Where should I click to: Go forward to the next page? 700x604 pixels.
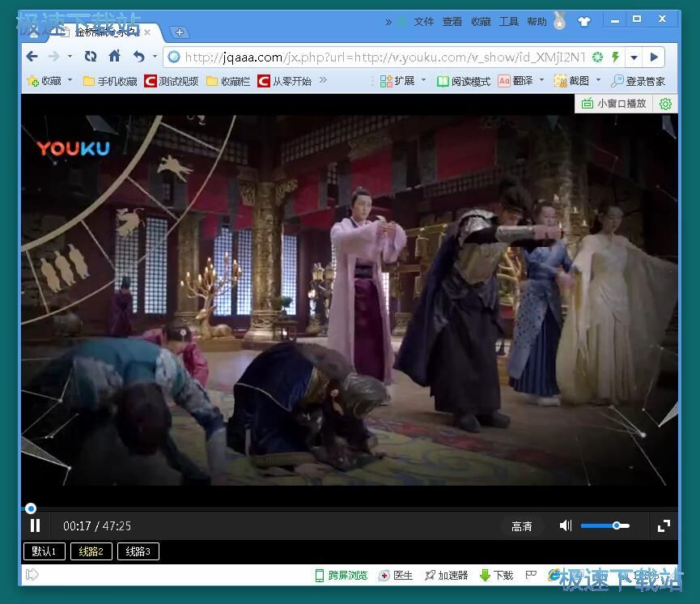point(53,57)
